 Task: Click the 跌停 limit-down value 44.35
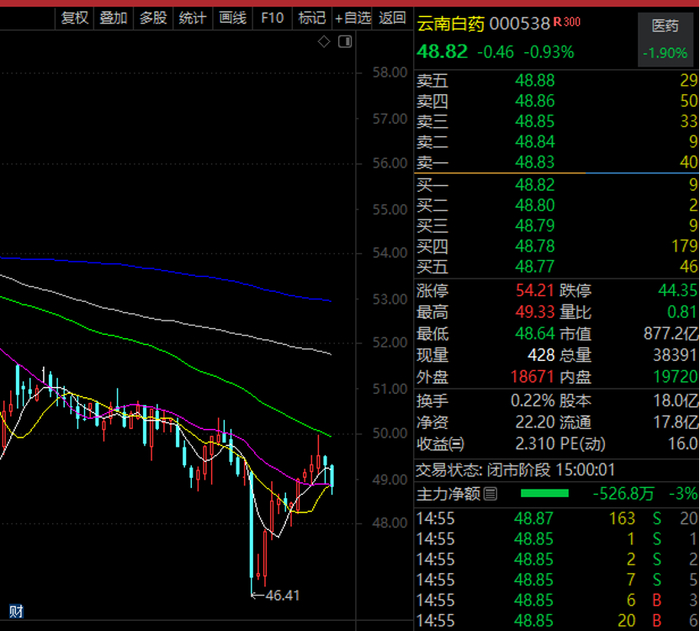click(678, 291)
